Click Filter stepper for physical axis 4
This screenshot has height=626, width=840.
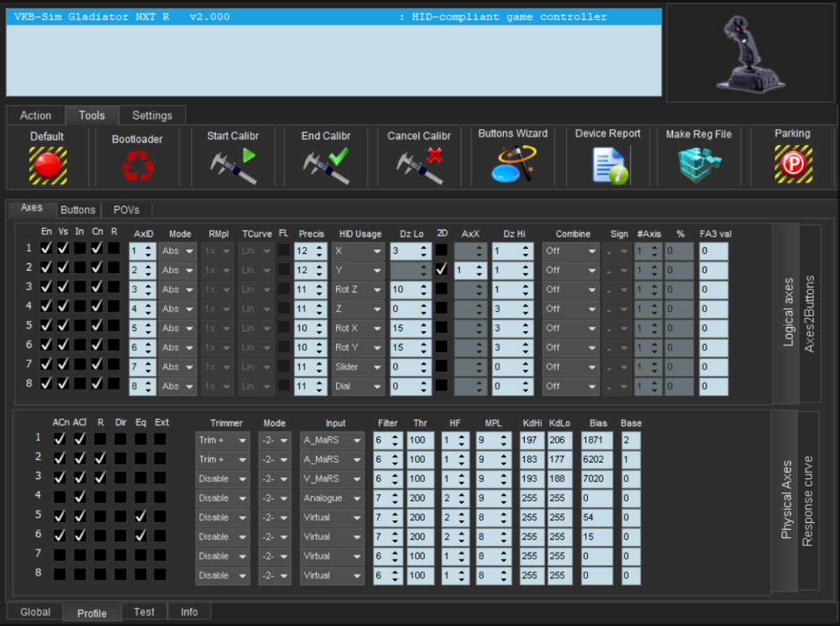point(388,498)
